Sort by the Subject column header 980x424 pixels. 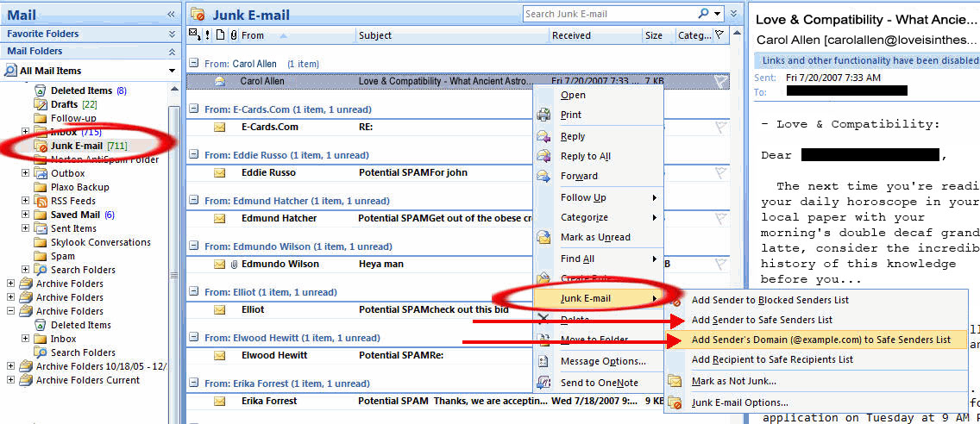tap(453, 35)
